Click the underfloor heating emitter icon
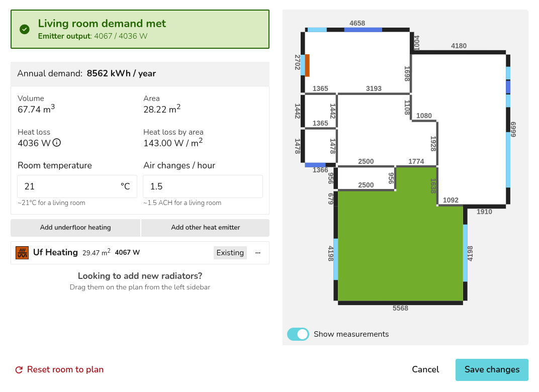Viewport: 539px width, 392px height. pos(22,253)
